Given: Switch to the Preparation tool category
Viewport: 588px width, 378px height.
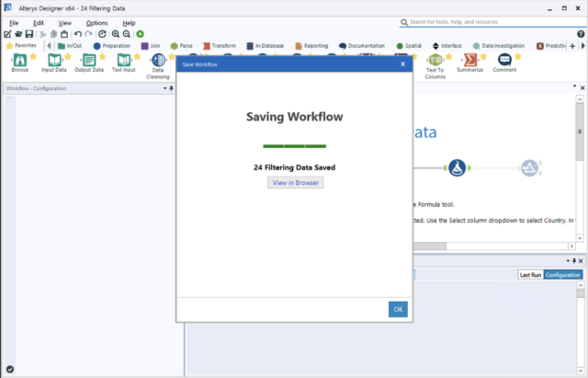Looking at the screenshot, I should 111,46.
